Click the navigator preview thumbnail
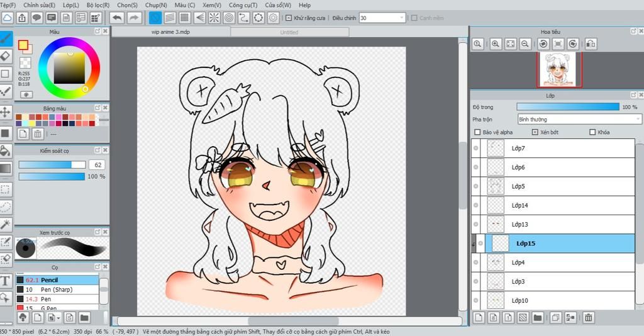Screen dimensions: 644x336 (x=559, y=70)
